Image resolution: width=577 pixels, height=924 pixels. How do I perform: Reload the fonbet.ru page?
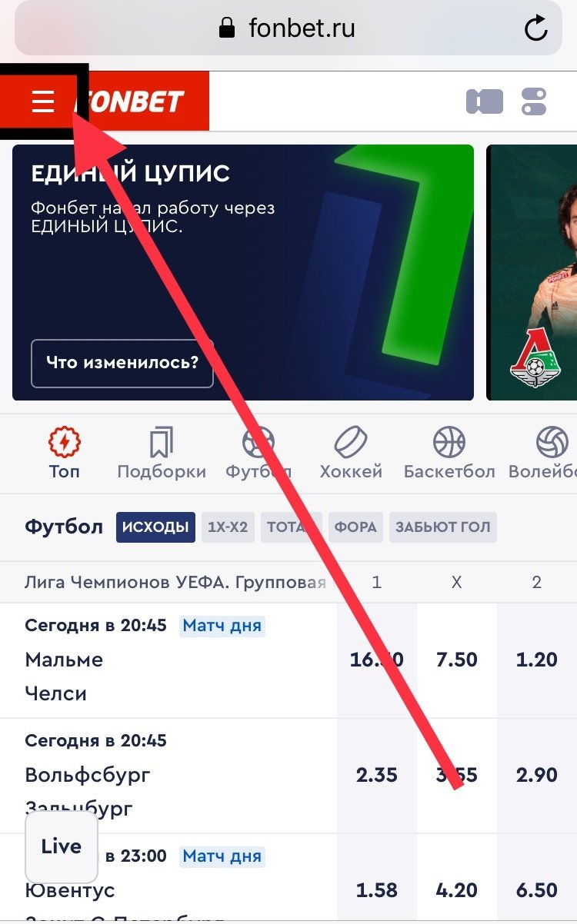[x=535, y=29]
